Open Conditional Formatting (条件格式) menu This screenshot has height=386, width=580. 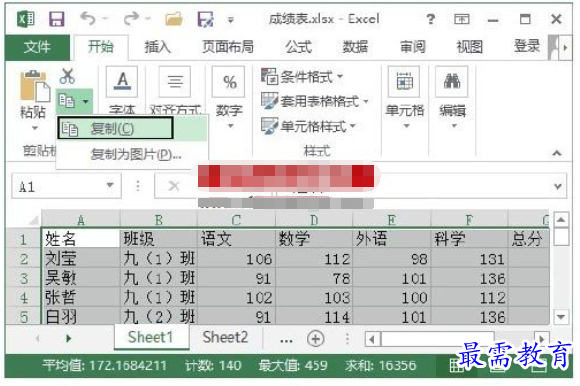302,77
